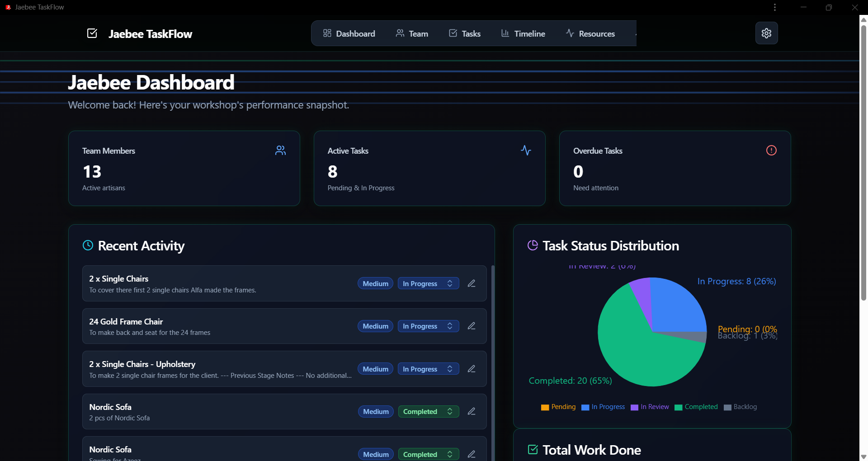Click the scroll down arrow of page scrollbar
Screen dimensions: 868x461
[863, 456]
